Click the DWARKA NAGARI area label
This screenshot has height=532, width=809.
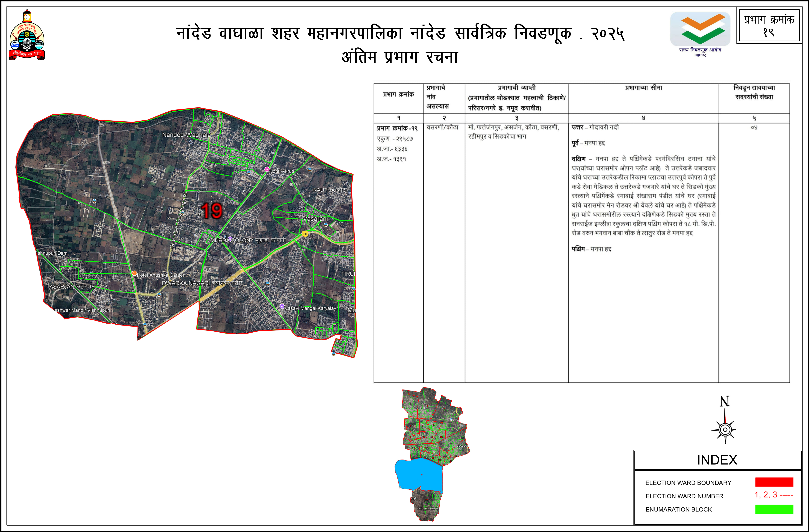point(186,283)
